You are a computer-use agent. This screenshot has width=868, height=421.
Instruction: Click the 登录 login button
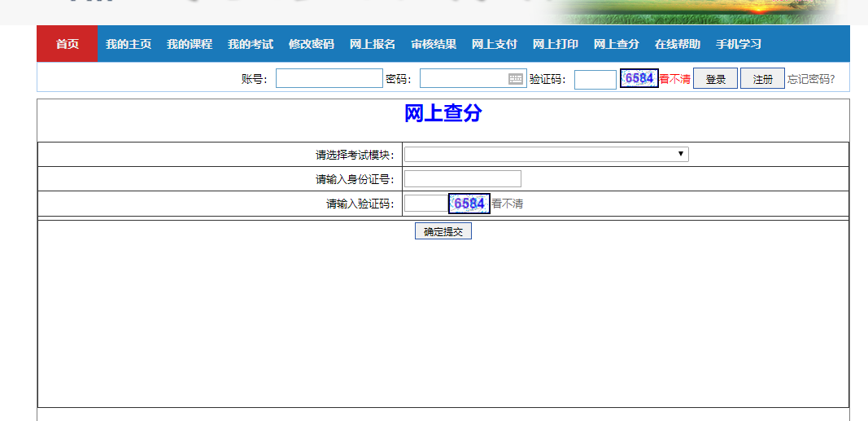[715, 79]
